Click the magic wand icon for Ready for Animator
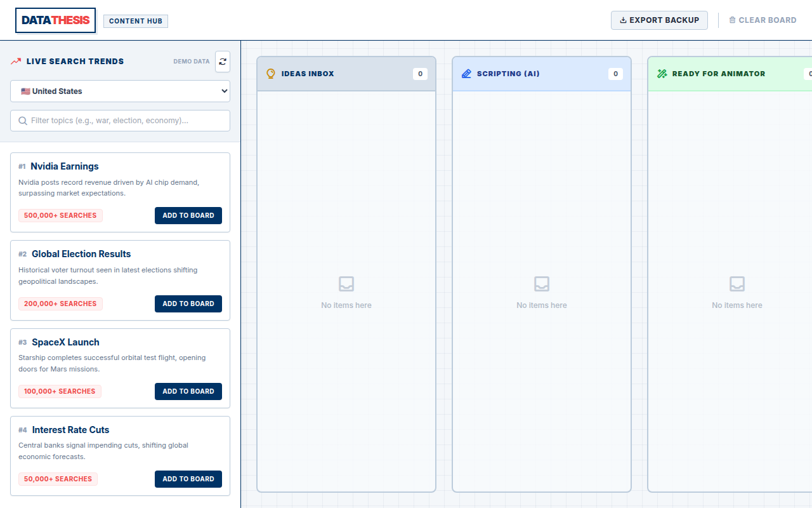The width and height of the screenshot is (812, 508). point(662,74)
